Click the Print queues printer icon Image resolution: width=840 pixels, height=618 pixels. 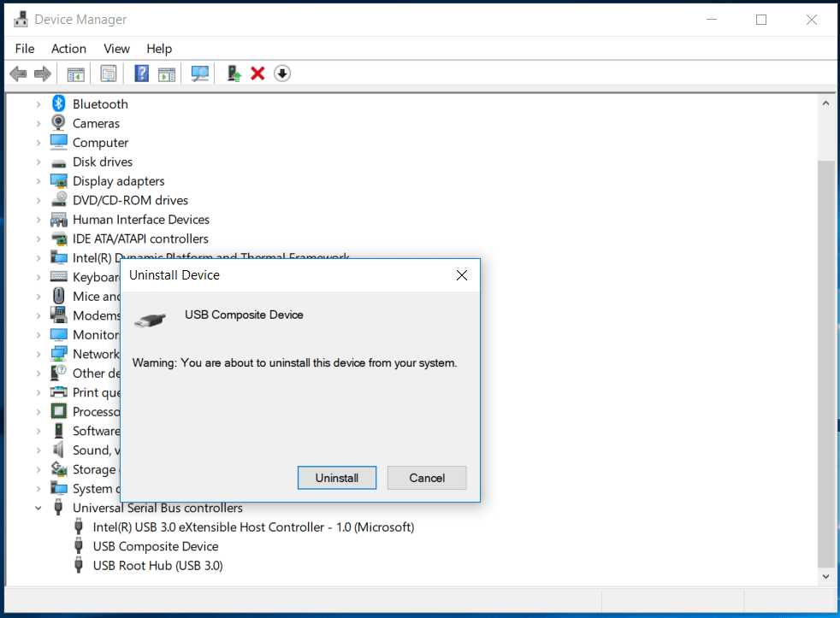(x=58, y=392)
